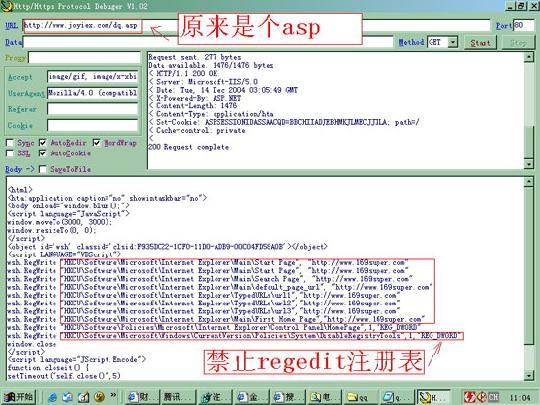540x405 pixels.
Task: Launch Outlook Express from quick launch
Action: 68,397
